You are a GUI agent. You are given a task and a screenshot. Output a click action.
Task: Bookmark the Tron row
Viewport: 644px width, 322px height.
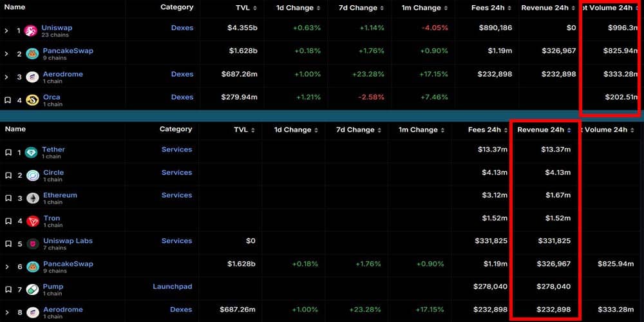(8, 222)
